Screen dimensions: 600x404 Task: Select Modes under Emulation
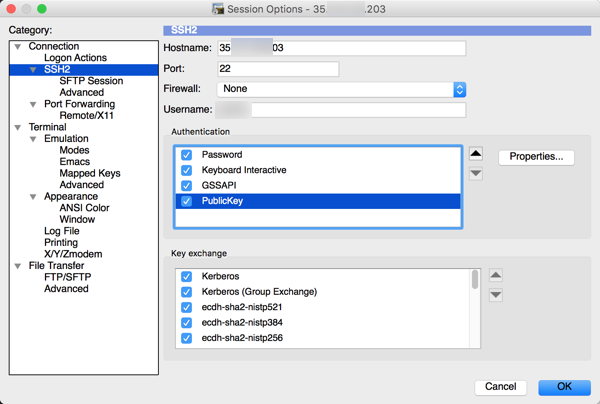pyautogui.click(x=74, y=150)
